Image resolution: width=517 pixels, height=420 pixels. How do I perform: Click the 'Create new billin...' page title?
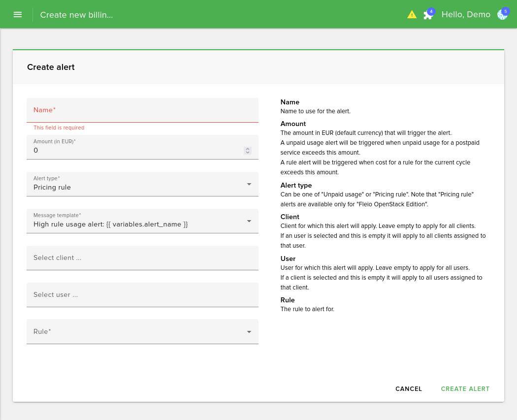click(76, 15)
